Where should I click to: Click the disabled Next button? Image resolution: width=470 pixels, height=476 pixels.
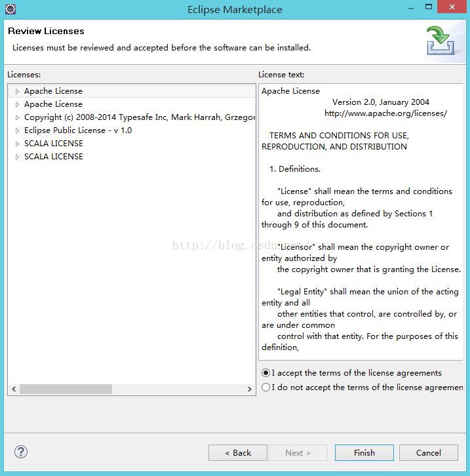[x=298, y=452]
